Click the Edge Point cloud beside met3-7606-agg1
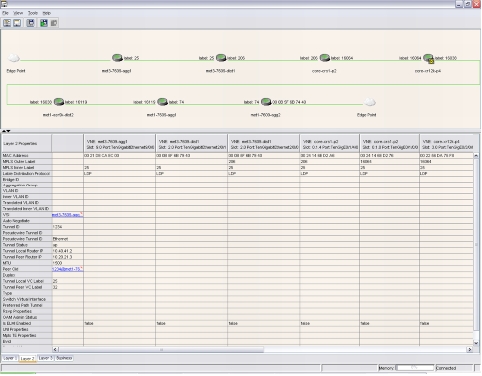Image resolution: width=482 pixels, height=376 pixels. click(14, 58)
